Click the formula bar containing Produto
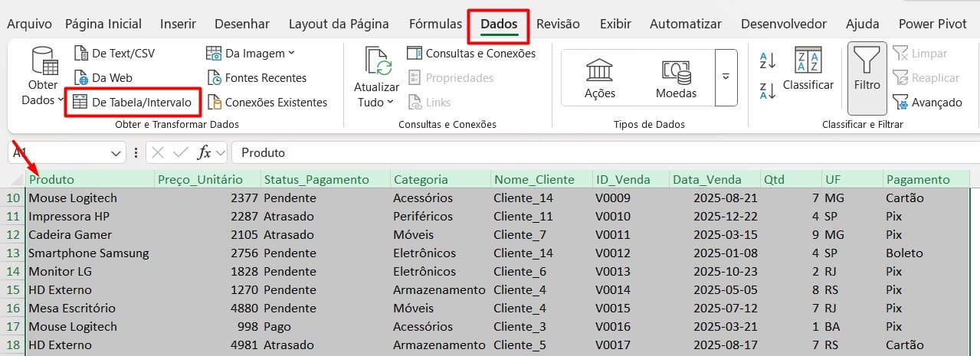This screenshot has width=980, height=356. click(598, 153)
